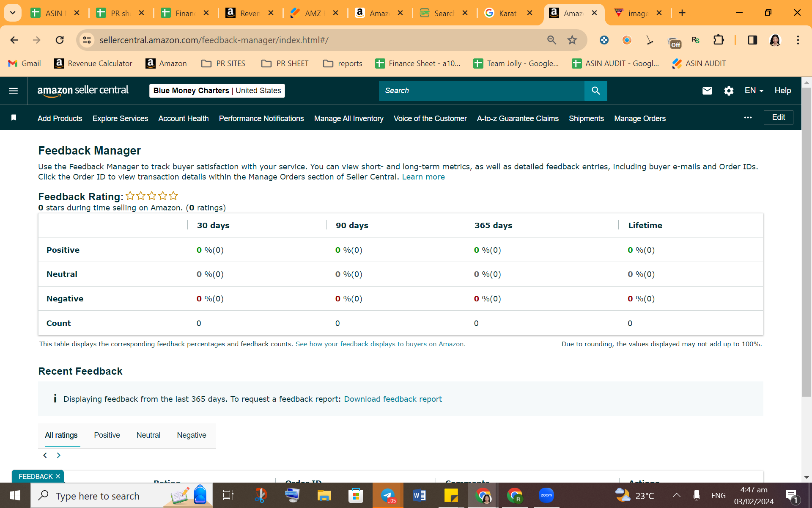Click the Help link in header
The image size is (812, 508).
point(783,91)
